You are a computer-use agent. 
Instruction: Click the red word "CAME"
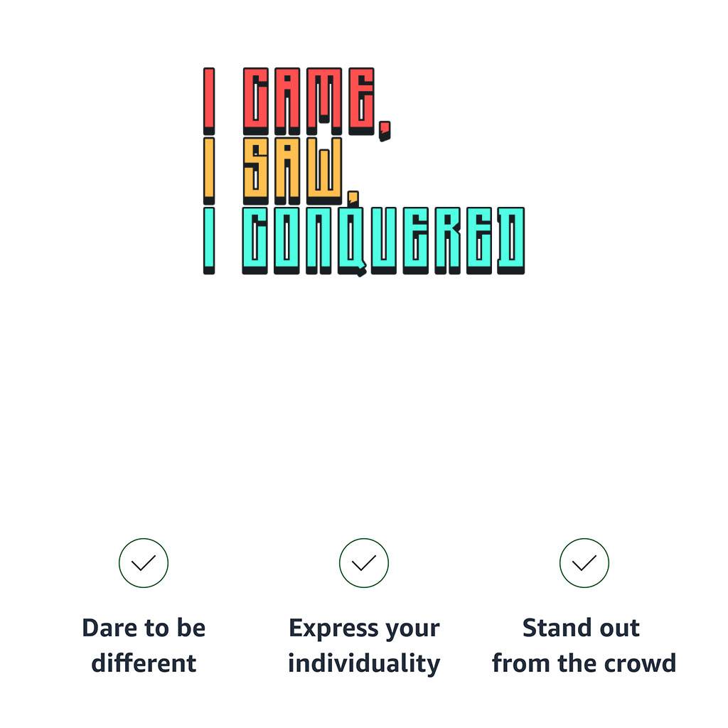[x=309, y=100]
